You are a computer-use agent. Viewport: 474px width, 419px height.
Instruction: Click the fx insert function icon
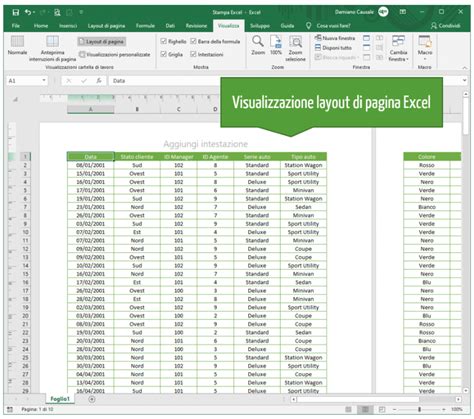point(99,81)
